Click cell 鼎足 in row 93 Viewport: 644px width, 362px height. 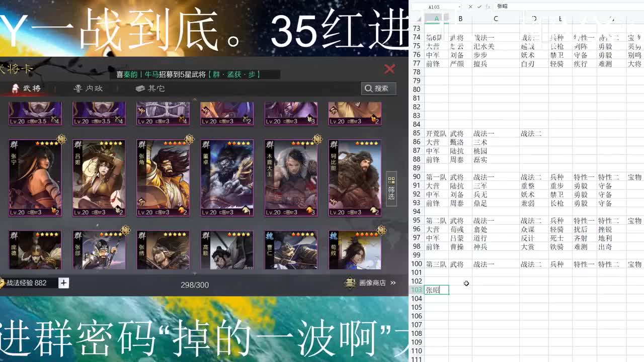click(x=496, y=203)
